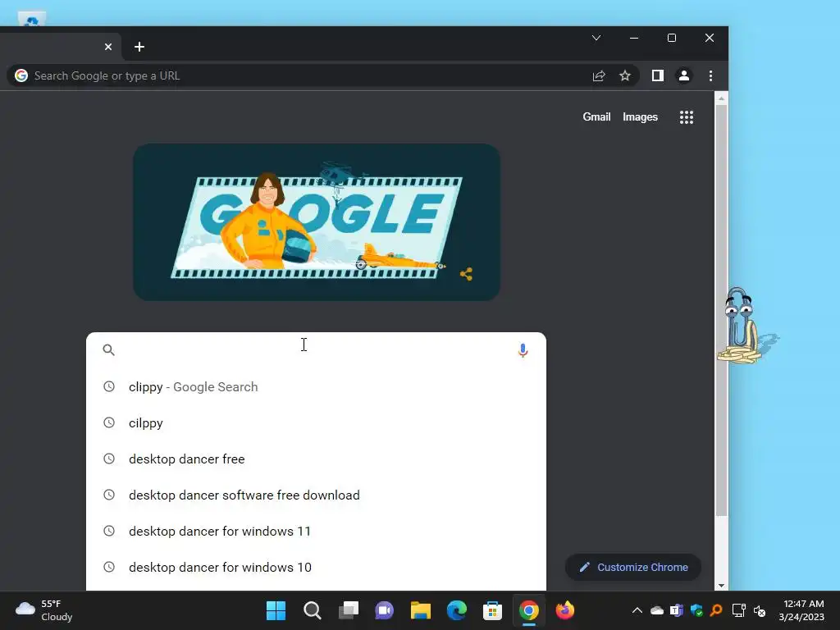Select the 'cilppy' suggestion
This screenshot has height=630, width=840.
(x=316, y=422)
